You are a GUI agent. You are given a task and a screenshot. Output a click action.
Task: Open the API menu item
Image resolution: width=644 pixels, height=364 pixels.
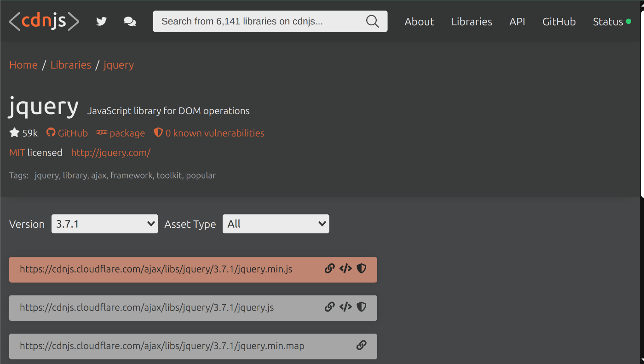(x=517, y=22)
